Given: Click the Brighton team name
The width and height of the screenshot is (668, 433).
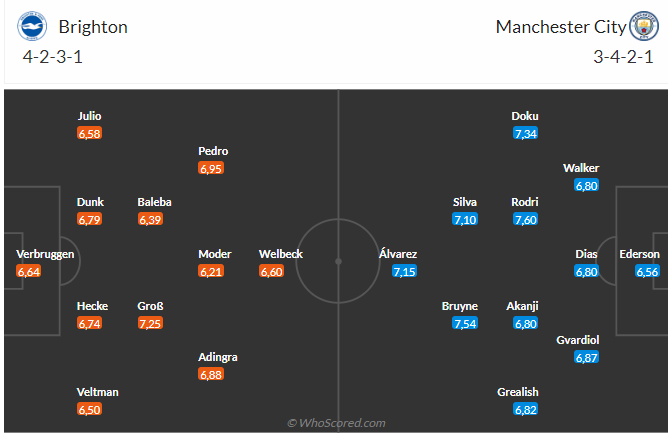Looking at the screenshot, I should 93,27.
